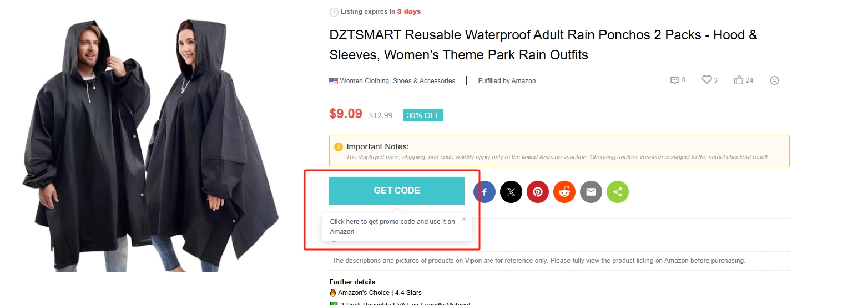
Task: Share the deal on Facebook
Action: click(485, 192)
